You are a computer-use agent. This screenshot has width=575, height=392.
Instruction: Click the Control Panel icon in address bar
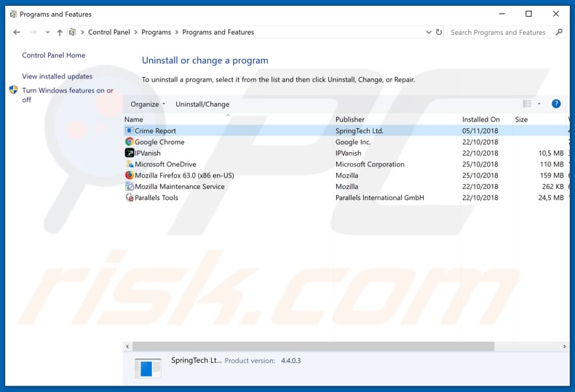pos(73,32)
